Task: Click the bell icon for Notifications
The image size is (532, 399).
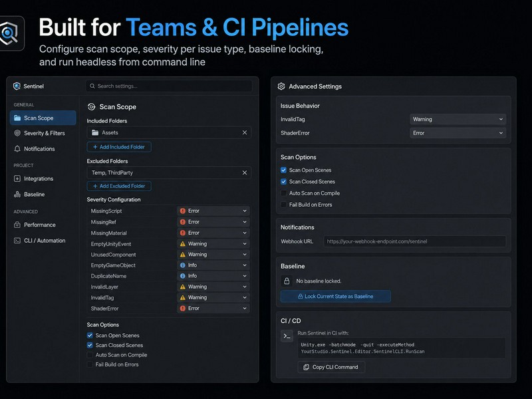Action: (x=17, y=148)
